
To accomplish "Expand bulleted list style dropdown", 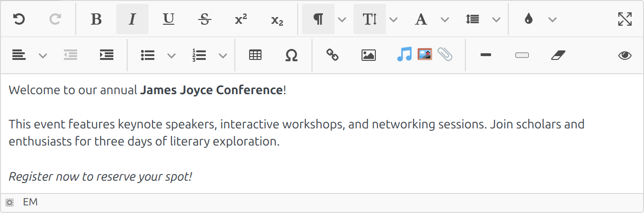I will [x=171, y=55].
